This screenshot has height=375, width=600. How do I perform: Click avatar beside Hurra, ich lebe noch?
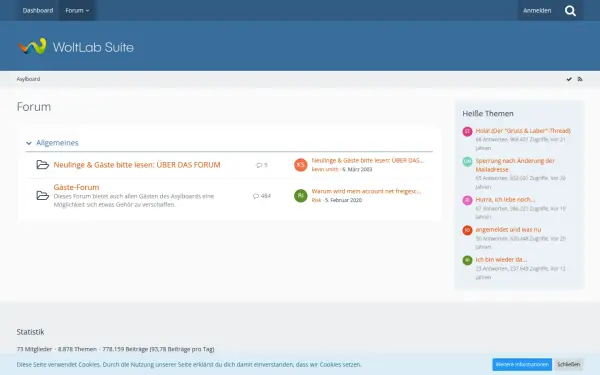tap(467, 200)
